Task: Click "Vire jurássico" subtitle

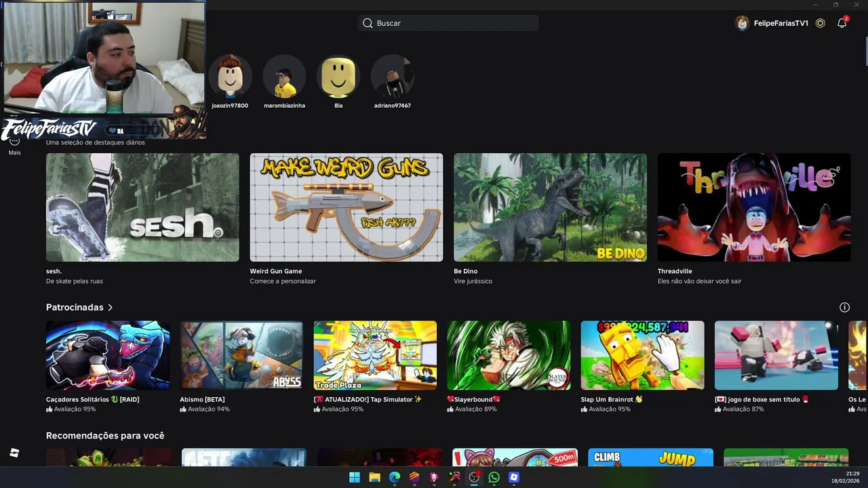Action: 473,281
